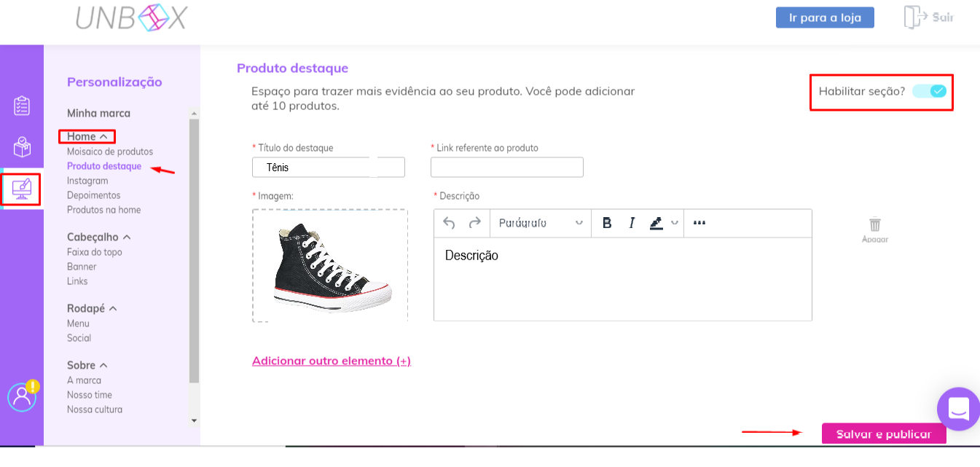Image resolution: width=980 pixels, height=467 pixels.
Task: Select Depoimentos menu item
Action: [94, 195]
